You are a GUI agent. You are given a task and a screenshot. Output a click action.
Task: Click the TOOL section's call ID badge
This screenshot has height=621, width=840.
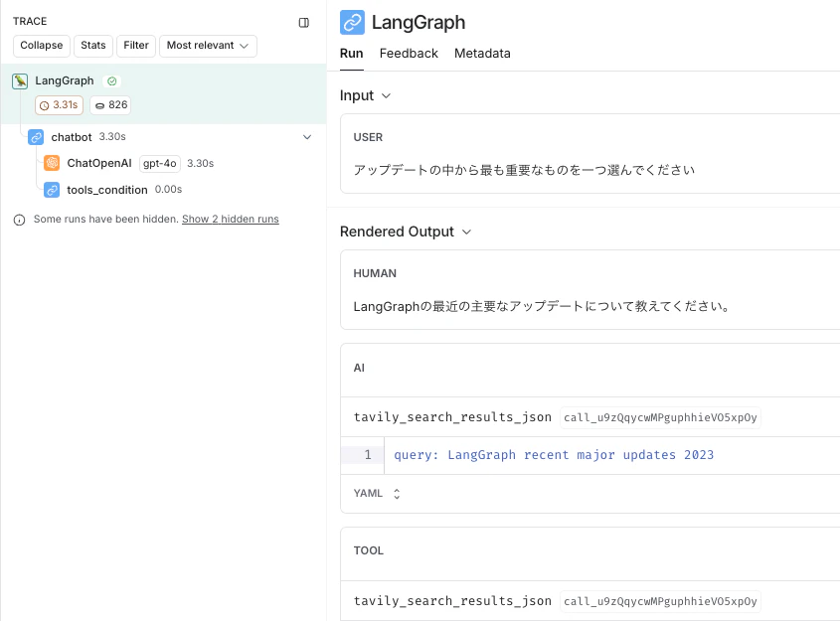pyautogui.click(x=660, y=601)
